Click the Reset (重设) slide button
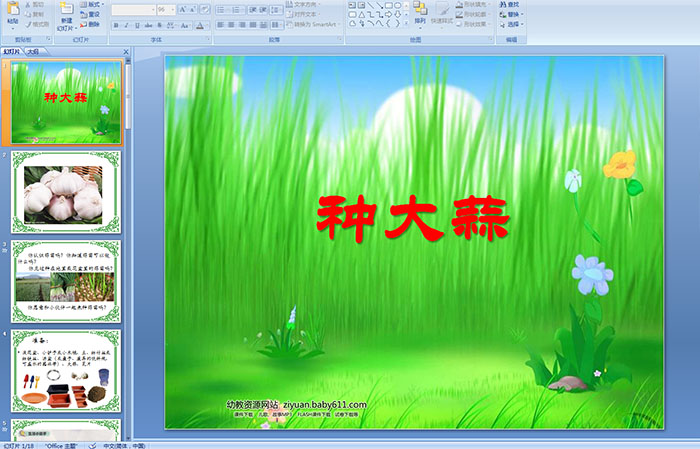700x449 pixels. tap(91, 14)
